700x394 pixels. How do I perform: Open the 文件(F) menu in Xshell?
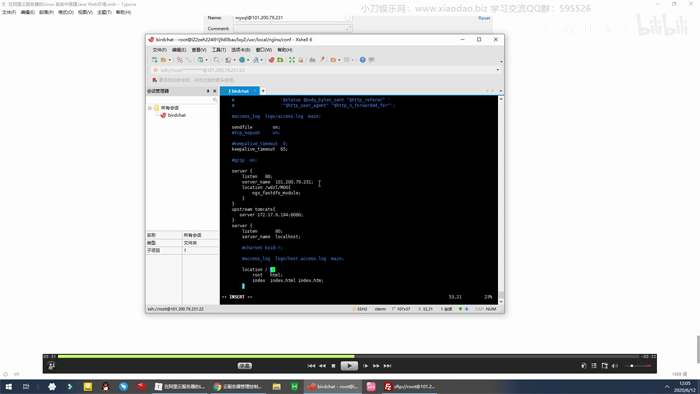point(159,50)
